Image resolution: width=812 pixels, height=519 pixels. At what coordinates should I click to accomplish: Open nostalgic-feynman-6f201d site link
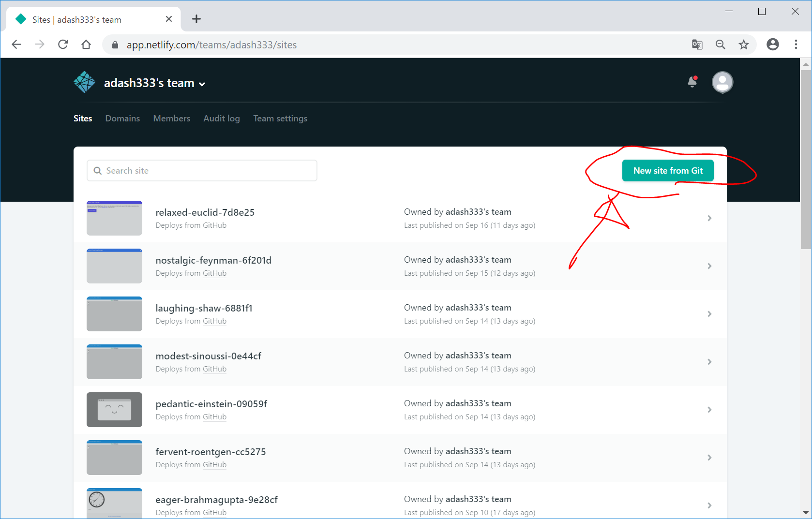pyautogui.click(x=213, y=260)
